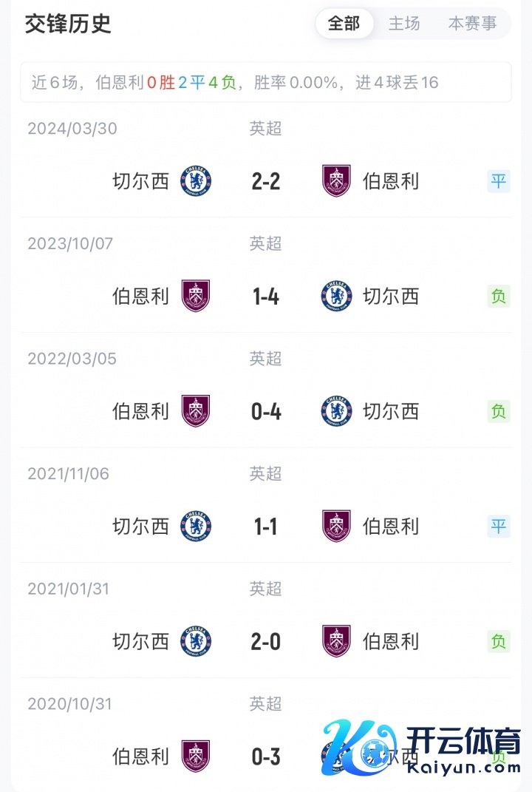Viewport: 532px width, 792px height.
Task: Click Burnley crest in 2020/10/31 match
Action: pos(196,756)
